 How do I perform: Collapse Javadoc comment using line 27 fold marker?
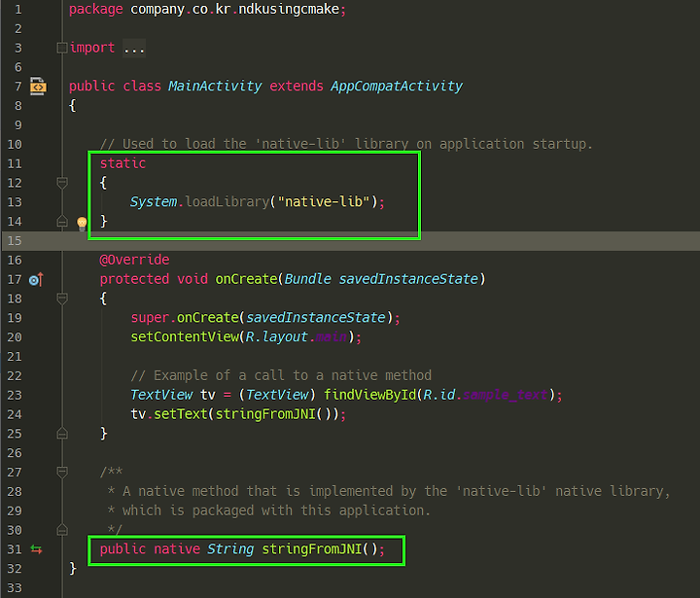[x=62, y=472]
